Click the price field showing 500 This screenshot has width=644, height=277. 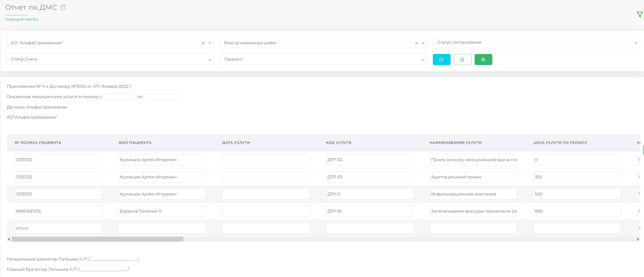[577, 194]
